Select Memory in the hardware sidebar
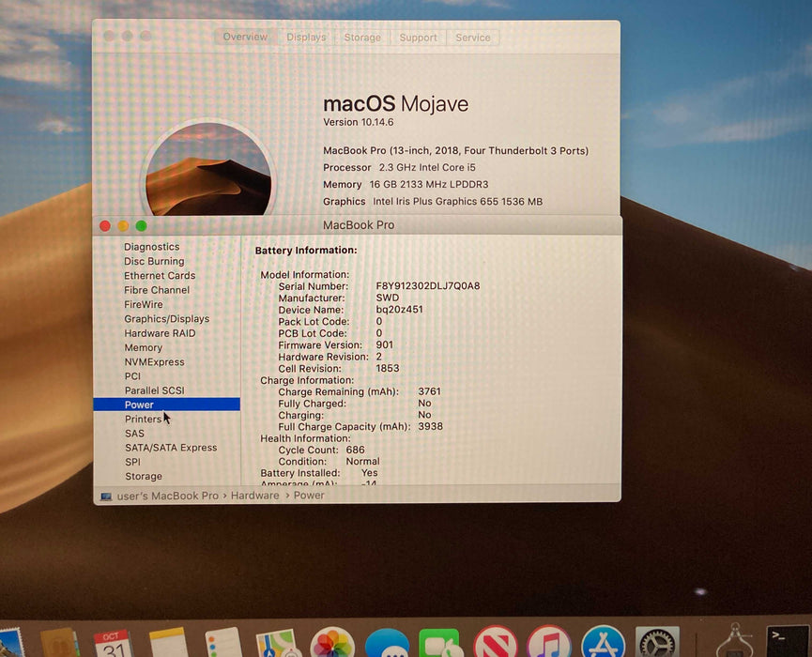Screen dimensions: 812x657 point(144,347)
